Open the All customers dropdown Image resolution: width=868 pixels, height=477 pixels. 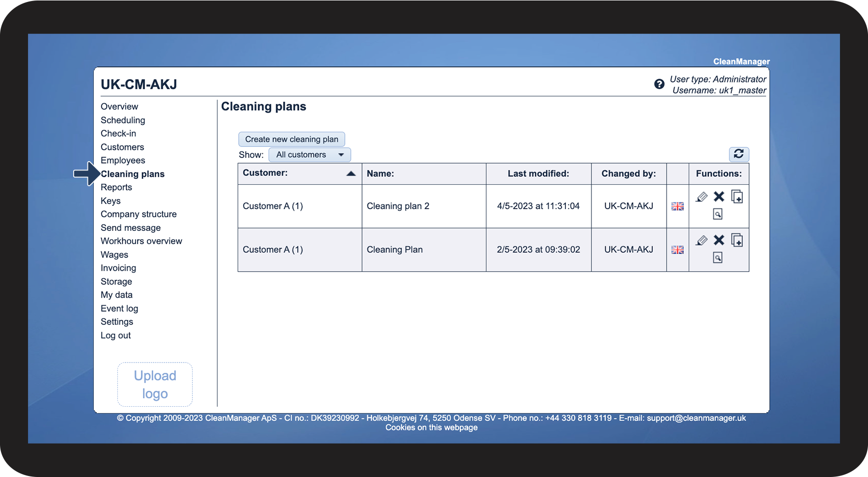click(309, 155)
